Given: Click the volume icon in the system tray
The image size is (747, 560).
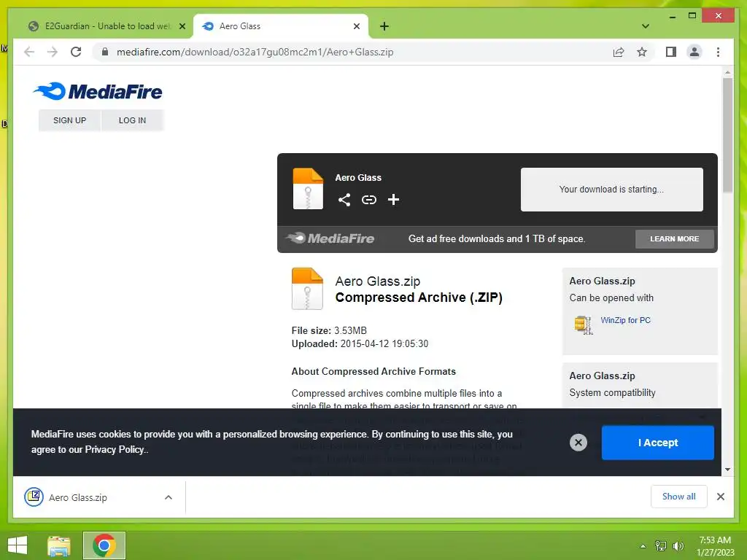Looking at the screenshot, I should click(678, 546).
